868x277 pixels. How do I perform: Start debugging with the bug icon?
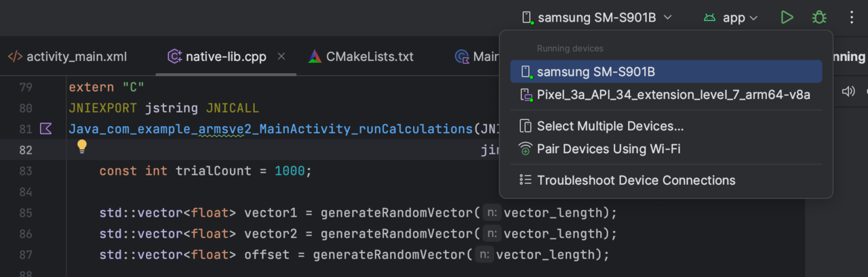819,18
